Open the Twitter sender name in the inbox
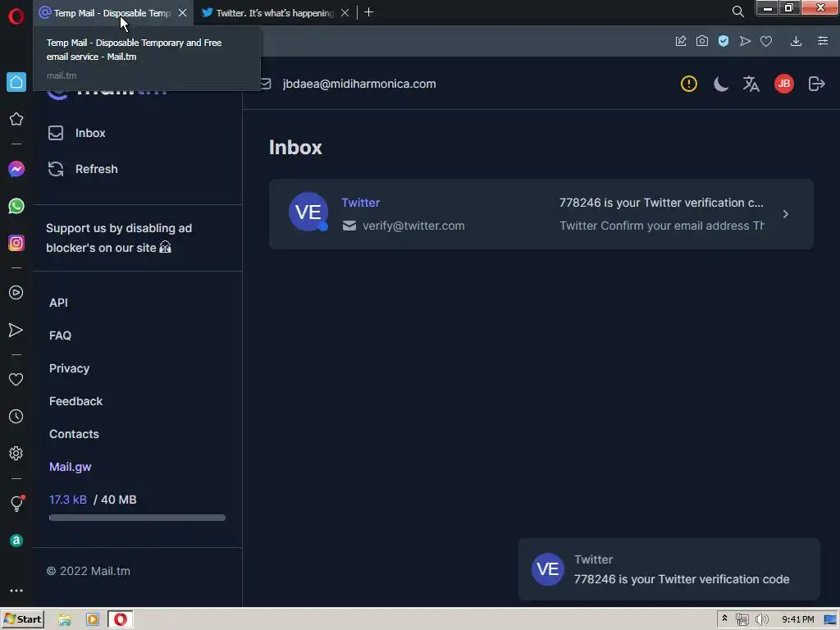840x630 pixels. point(361,203)
